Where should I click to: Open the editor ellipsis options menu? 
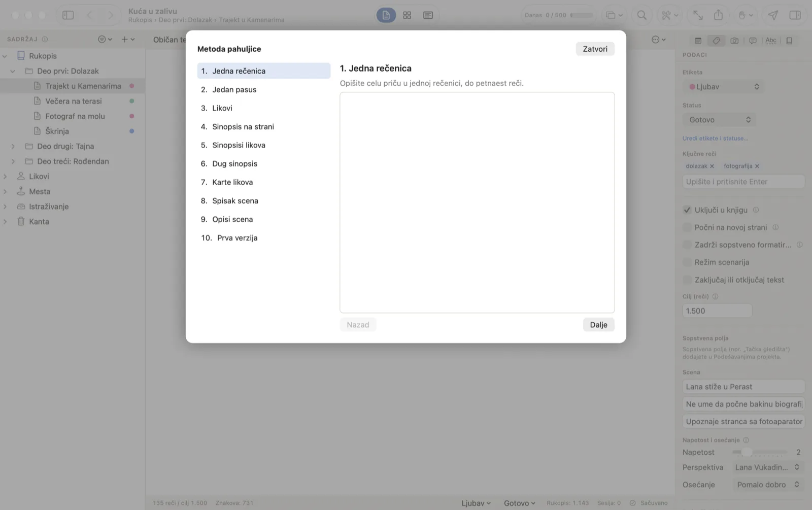[658, 40]
